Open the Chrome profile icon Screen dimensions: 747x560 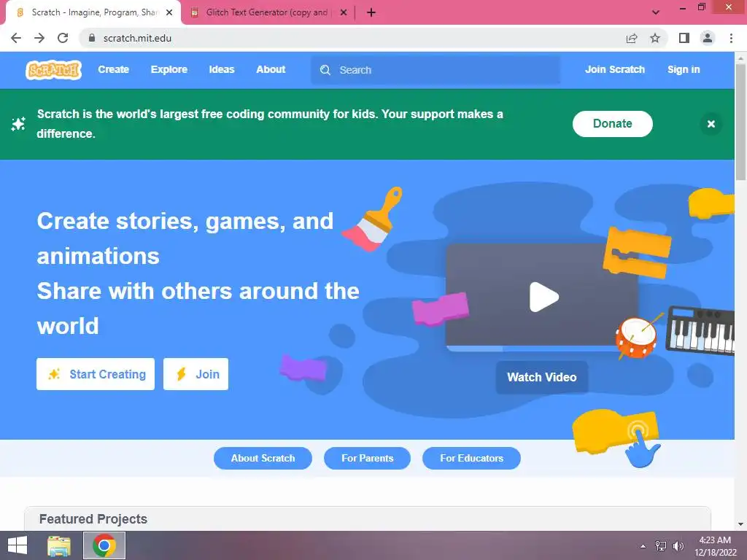click(708, 38)
